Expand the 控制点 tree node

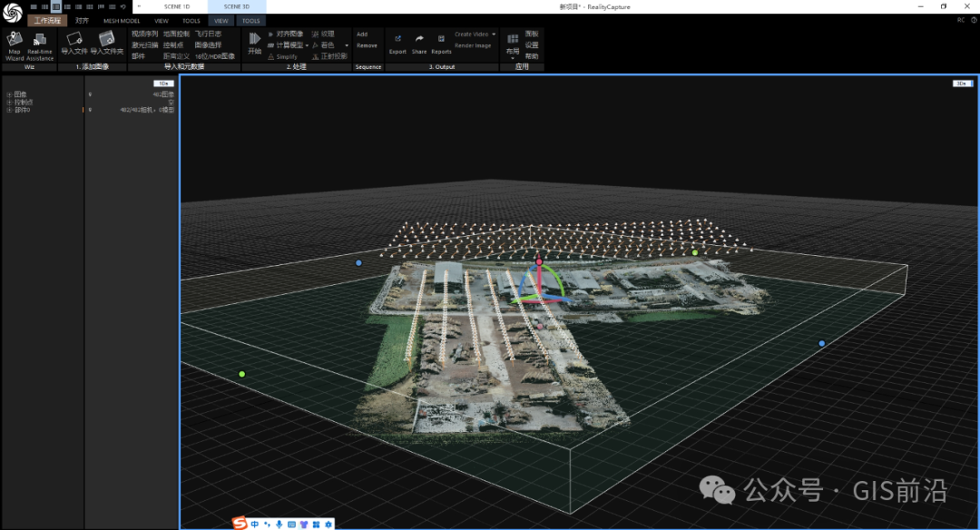(9, 102)
